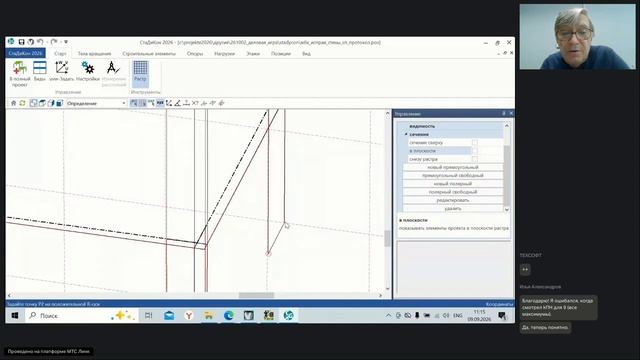
Task: Collapse the 'сечения' section expander
Action: [x=406, y=134]
